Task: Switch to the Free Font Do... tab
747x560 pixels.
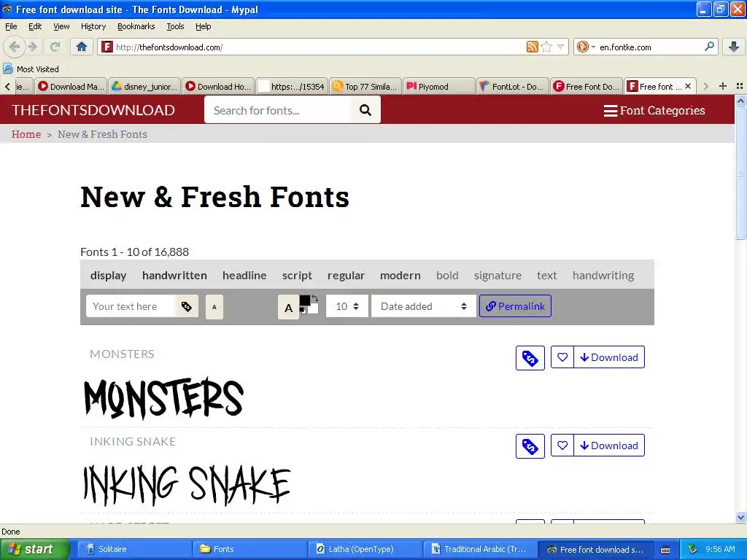Action: 586,86
